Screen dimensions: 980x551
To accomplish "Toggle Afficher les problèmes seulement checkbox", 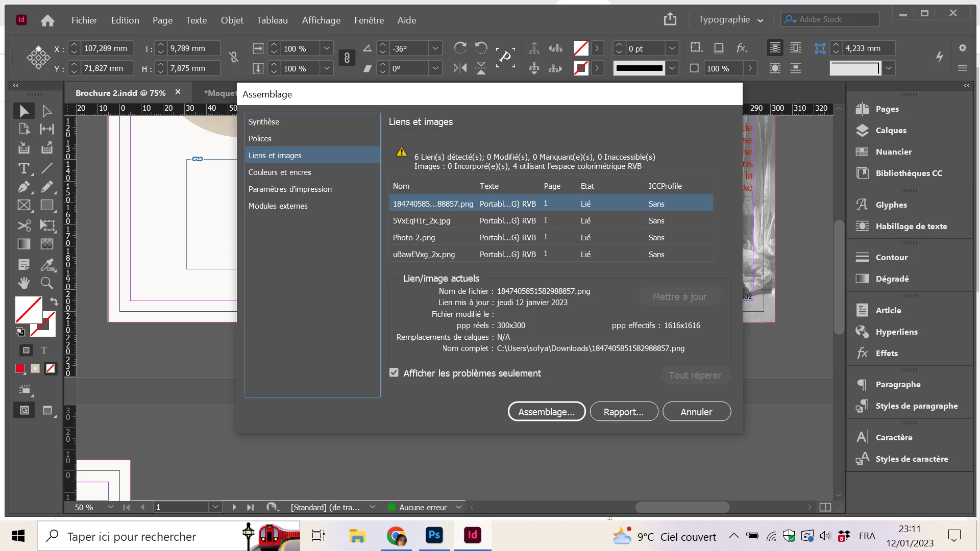I will 394,373.
